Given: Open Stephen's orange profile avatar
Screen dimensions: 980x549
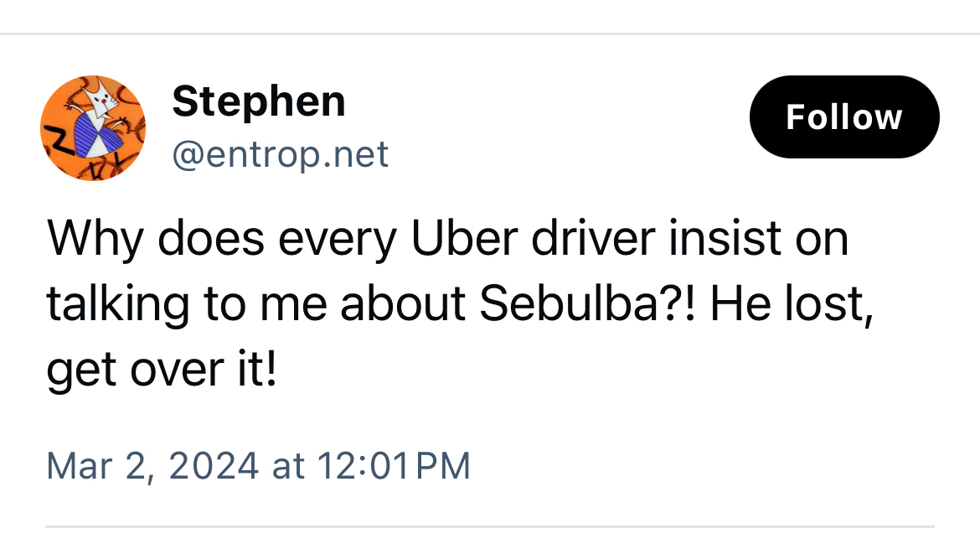Looking at the screenshot, I should coord(93,128).
